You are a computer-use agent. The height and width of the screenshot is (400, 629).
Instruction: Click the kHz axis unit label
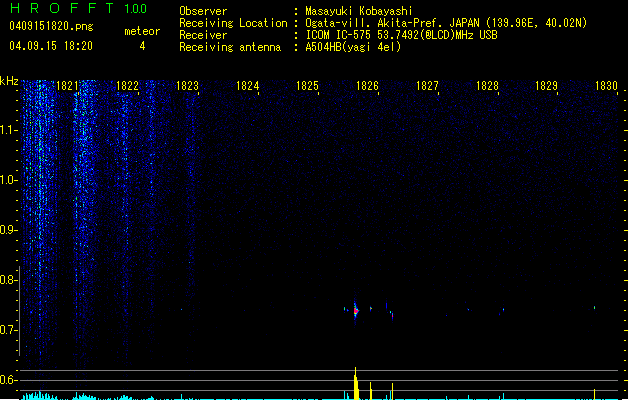click(9, 81)
